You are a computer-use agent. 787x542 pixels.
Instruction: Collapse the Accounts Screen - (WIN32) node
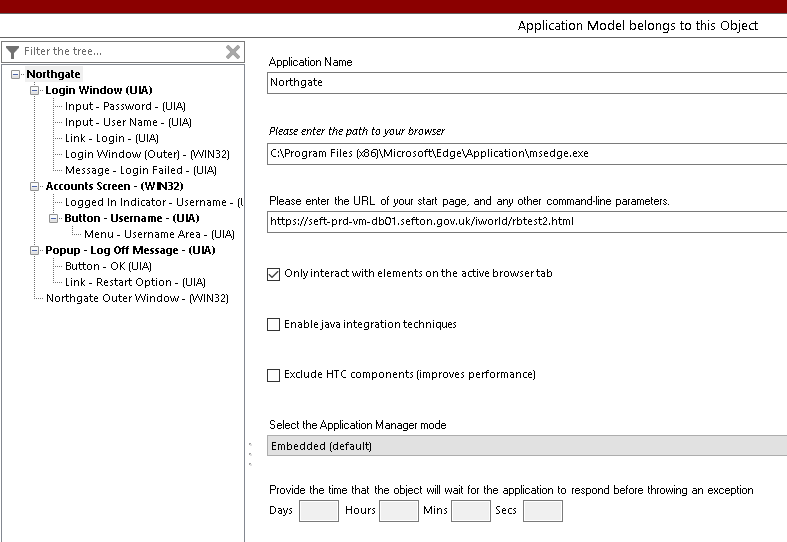pyautogui.click(x=35, y=186)
